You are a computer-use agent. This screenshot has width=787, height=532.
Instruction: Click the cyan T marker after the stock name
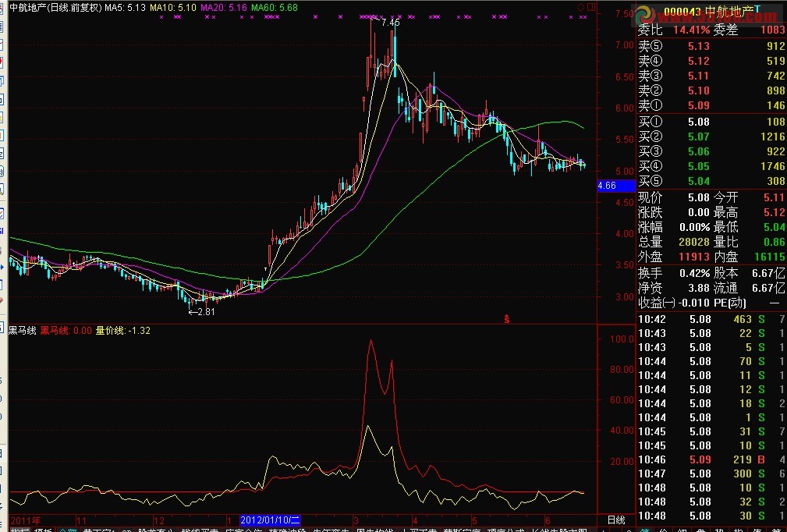point(757,9)
